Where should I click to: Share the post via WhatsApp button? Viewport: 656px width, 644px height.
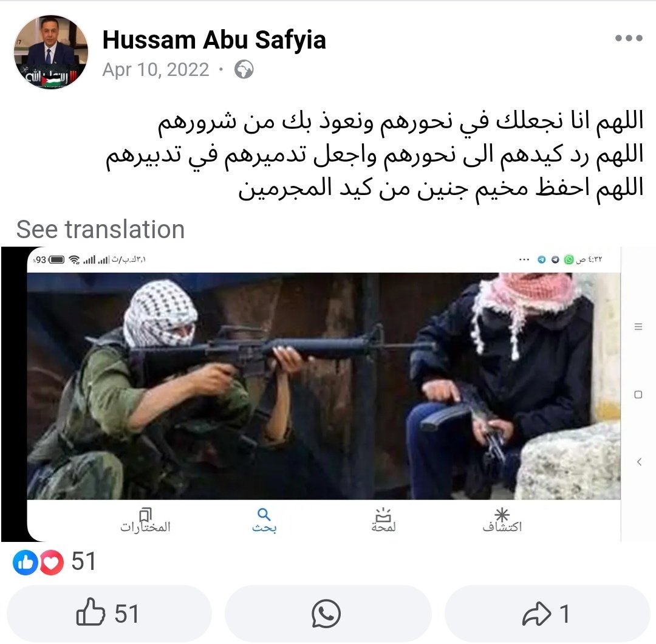pyautogui.click(x=327, y=614)
